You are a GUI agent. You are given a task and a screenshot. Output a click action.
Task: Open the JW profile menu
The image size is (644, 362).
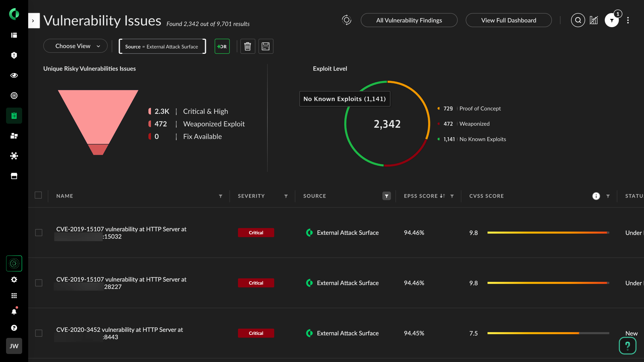click(14, 346)
